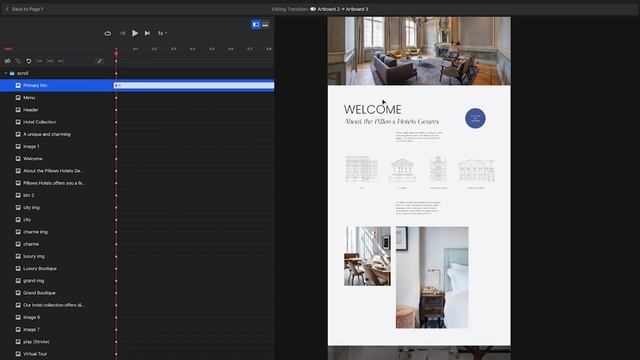Viewport: 640px width, 360px height.
Task: Click the luxury img layer icon
Action: pyautogui.click(x=18, y=256)
